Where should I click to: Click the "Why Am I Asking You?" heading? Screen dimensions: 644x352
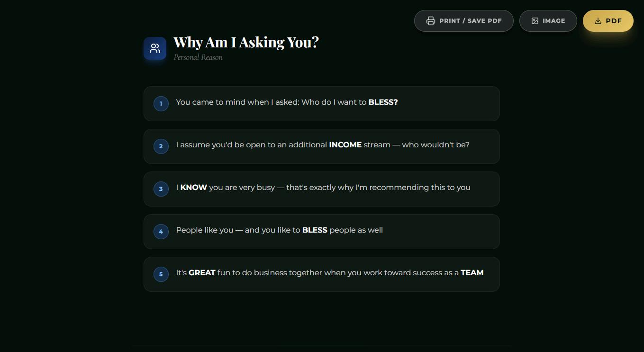[x=246, y=42]
